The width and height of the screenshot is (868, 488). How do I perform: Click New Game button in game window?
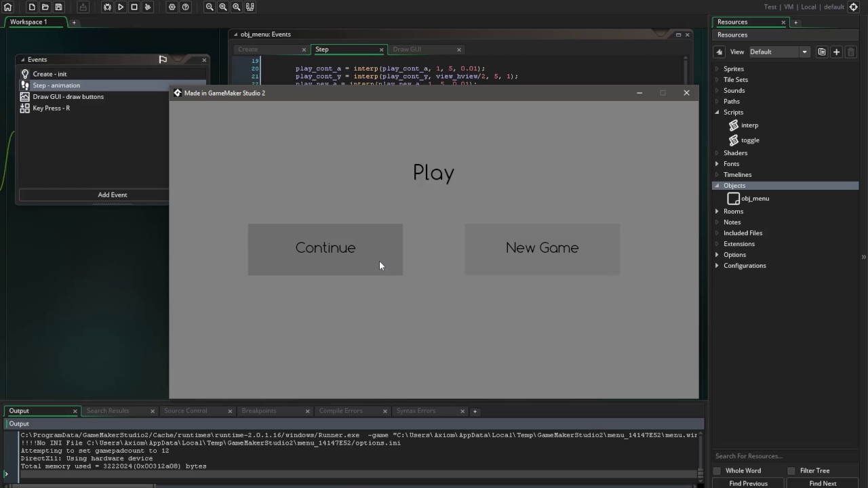[542, 249]
